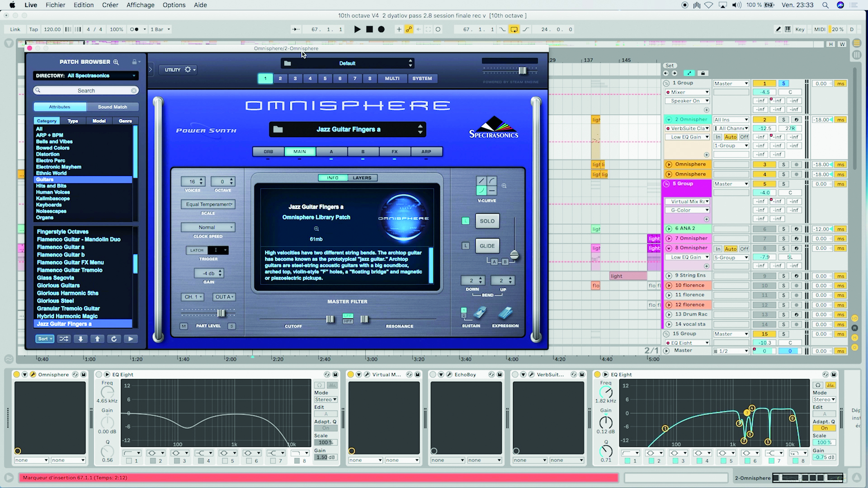The image size is (868, 488).
Task: Unfold the 9 String Ens track
Action: pyautogui.click(x=669, y=276)
